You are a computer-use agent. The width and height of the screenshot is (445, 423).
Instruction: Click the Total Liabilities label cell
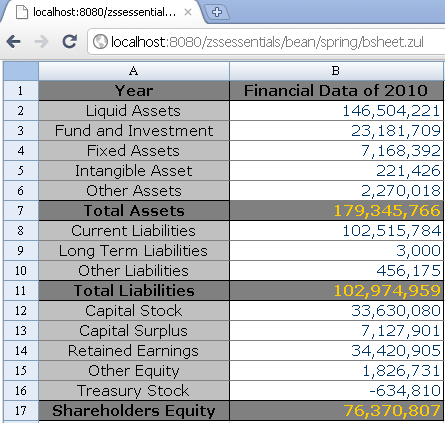(134, 291)
